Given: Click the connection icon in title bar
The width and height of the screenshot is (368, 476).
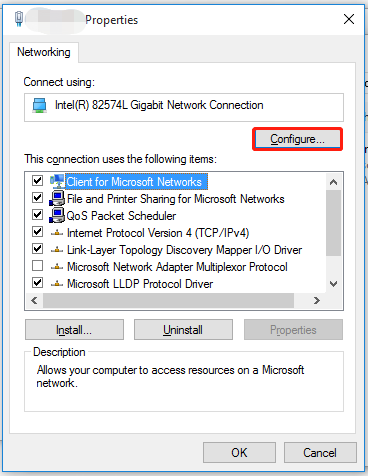Looking at the screenshot, I should (19, 18).
